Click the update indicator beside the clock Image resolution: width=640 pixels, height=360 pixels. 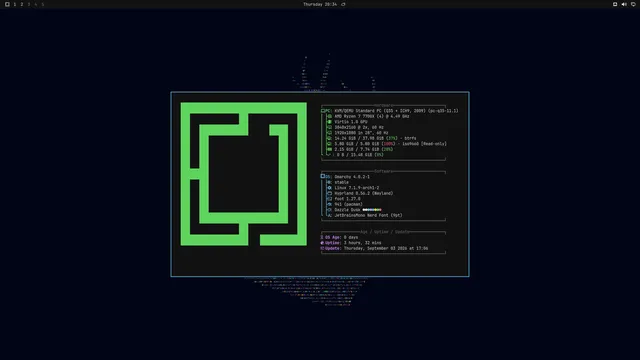tap(343, 4)
